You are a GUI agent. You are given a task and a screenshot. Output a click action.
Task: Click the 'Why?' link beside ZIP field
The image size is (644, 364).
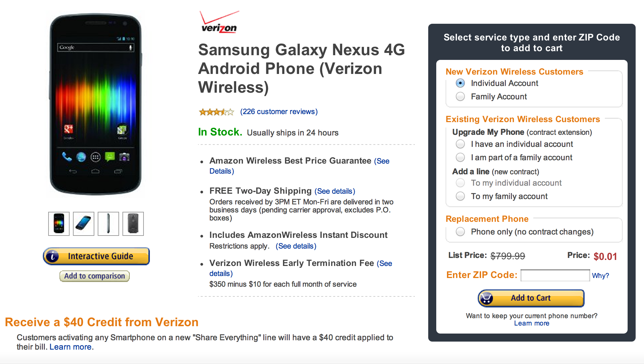pyautogui.click(x=601, y=276)
